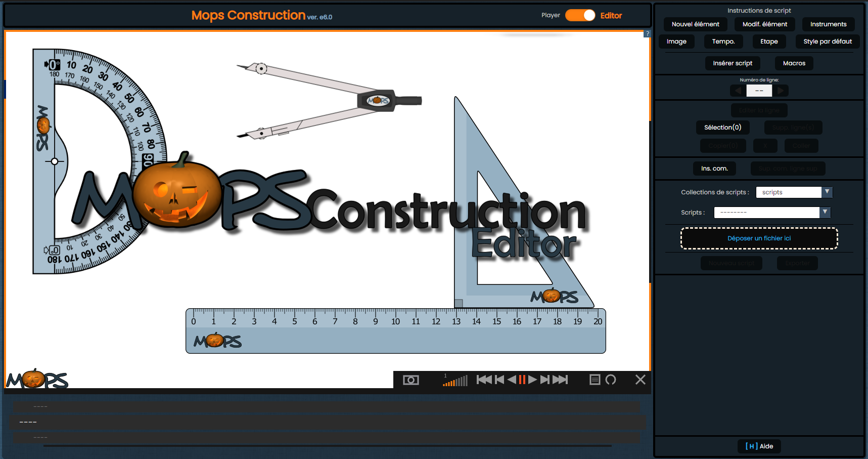Step back to the previous step
The width and height of the screenshot is (868, 459).
(499, 380)
